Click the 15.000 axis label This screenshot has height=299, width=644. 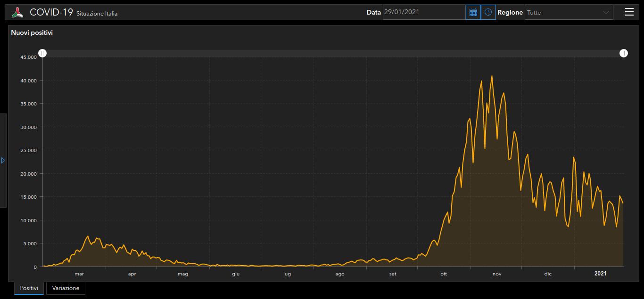(28, 197)
